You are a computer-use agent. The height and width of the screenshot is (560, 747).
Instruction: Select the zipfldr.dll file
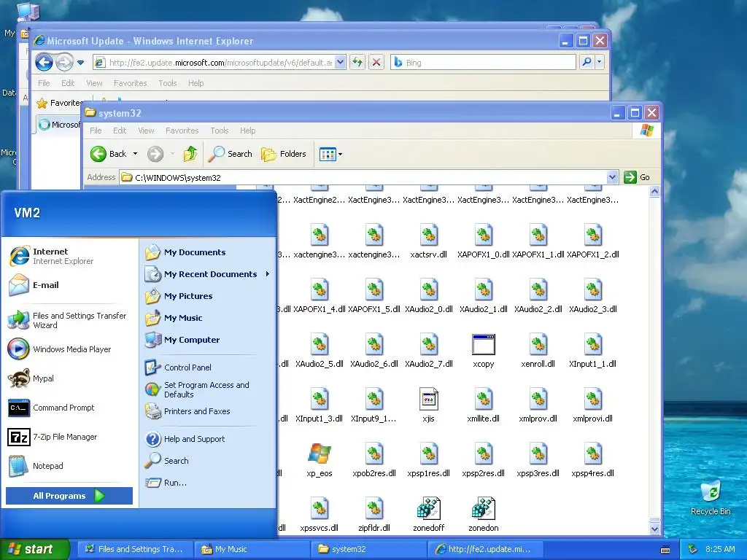click(374, 516)
